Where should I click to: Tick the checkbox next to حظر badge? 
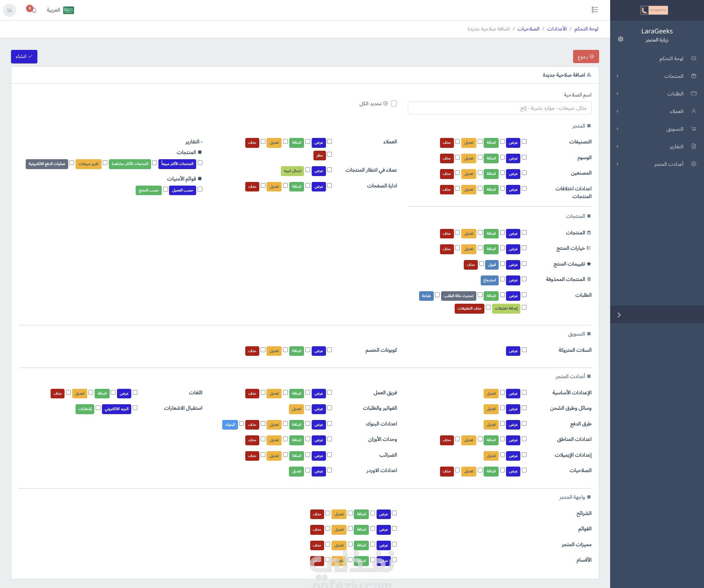pyautogui.click(x=329, y=154)
